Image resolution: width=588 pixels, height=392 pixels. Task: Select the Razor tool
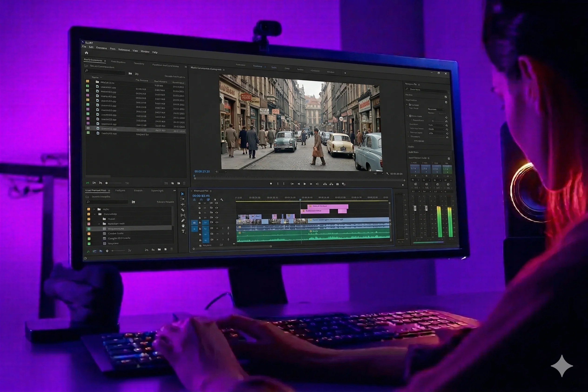[183, 210]
